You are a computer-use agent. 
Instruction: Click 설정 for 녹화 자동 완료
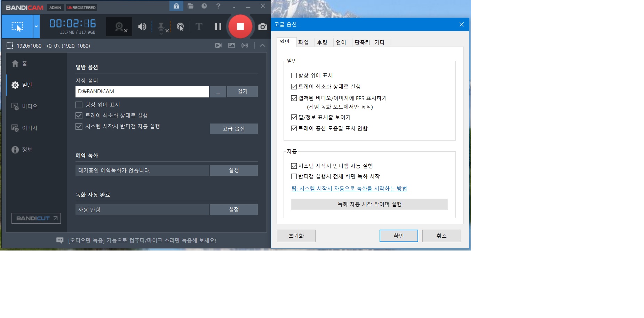point(234,209)
